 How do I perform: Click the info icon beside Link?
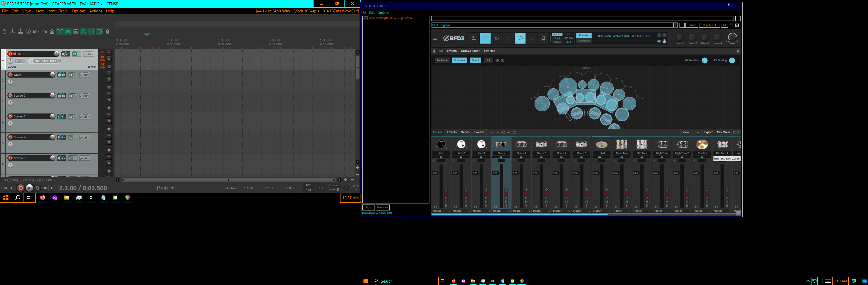[503, 61]
